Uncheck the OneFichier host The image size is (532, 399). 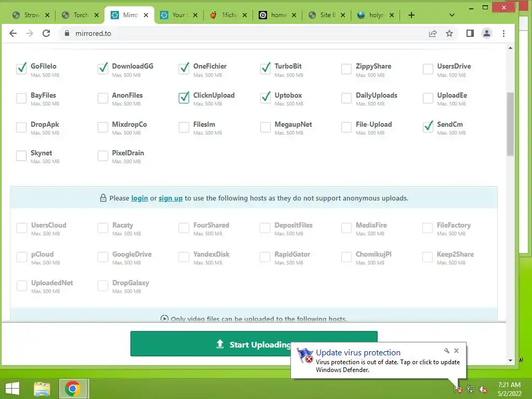pyautogui.click(x=184, y=69)
